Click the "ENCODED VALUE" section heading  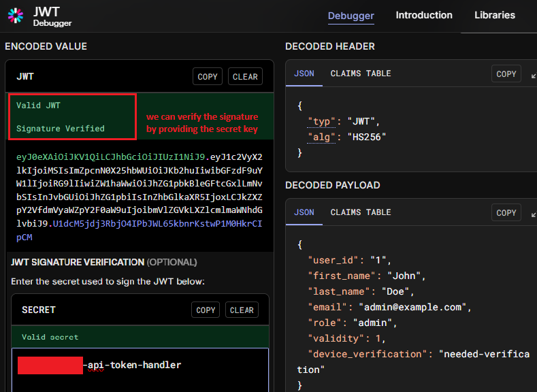tap(46, 46)
